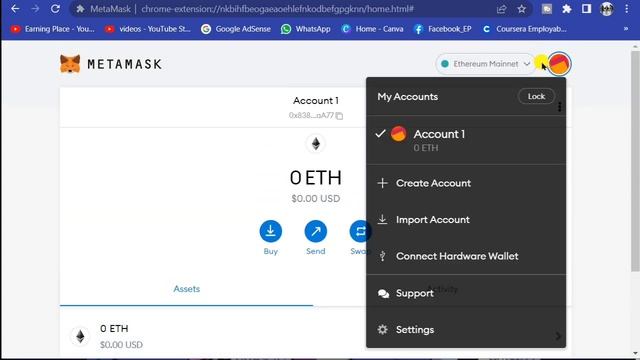The image size is (640, 360).
Task: Open the Chrome three-dot menu
Action: coord(627,9)
